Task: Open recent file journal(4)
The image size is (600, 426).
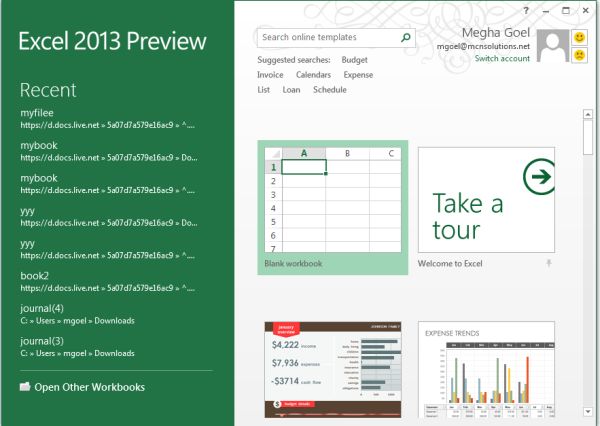Action: point(77,314)
